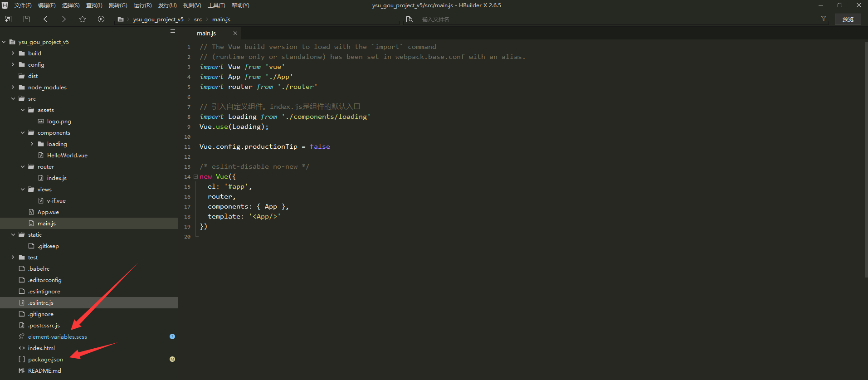Click the HBuilder logo icon

[5, 5]
